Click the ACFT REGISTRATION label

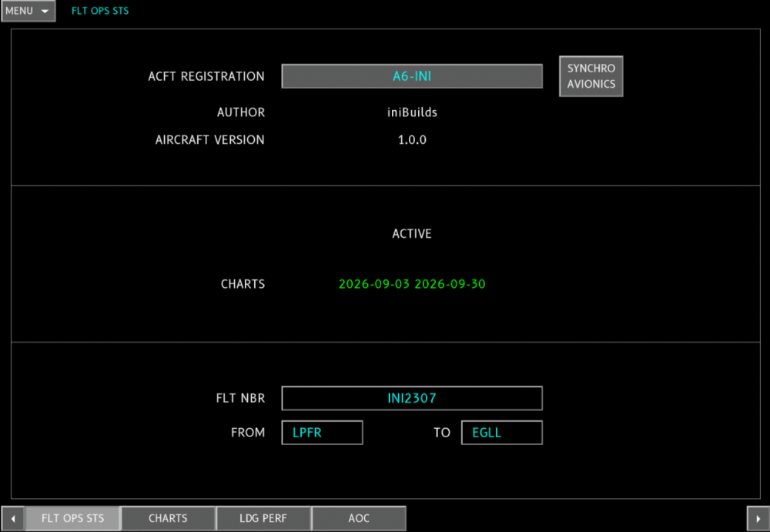pos(206,77)
